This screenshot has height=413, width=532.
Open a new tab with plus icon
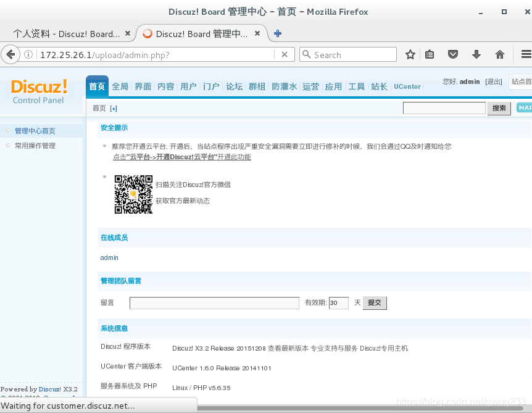[x=278, y=33]
